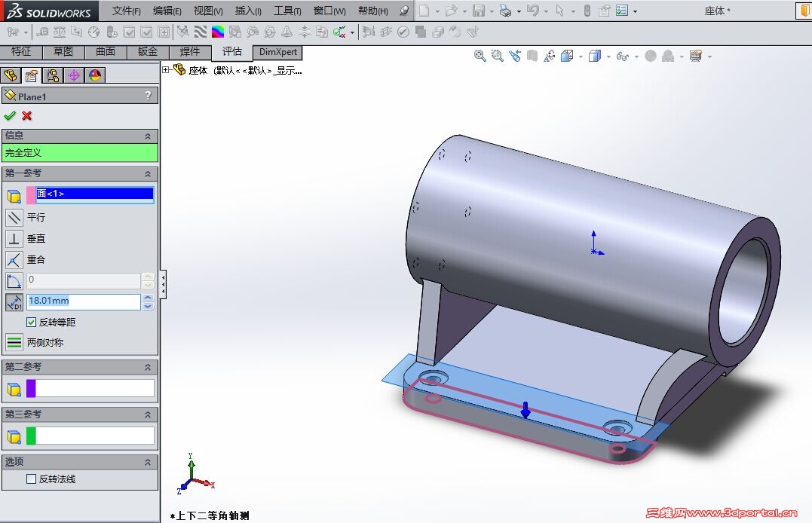Toggle the offset distance D1 button
The height and width of the screenshot is (523, 812).
[x=14, y=302]
